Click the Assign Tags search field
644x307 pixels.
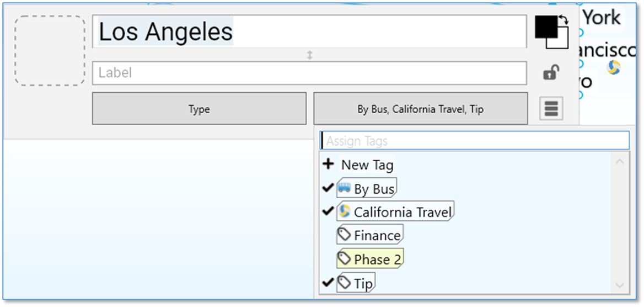474,141
